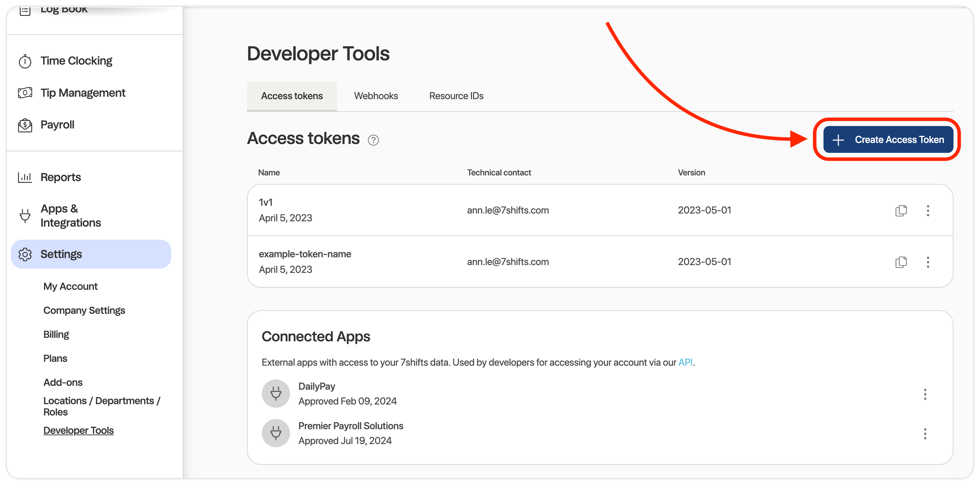Screen dimensions: 980x485
Task: Open the example-token-name token options menu
Action: point(927,262)
